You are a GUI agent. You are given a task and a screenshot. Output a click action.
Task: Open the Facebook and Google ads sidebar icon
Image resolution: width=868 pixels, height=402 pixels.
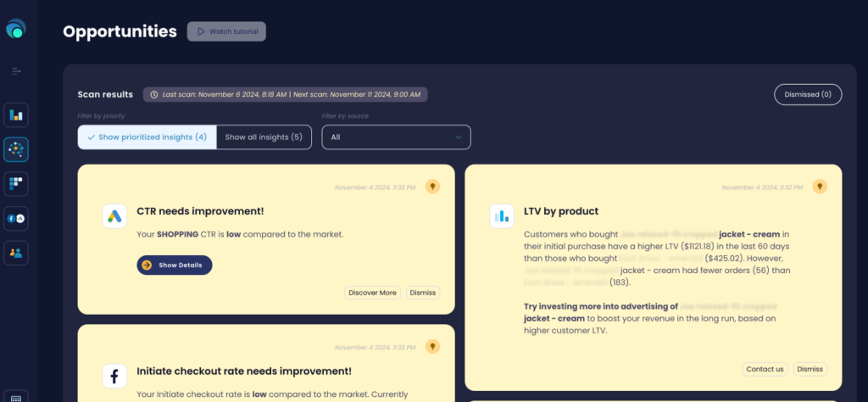16,218
